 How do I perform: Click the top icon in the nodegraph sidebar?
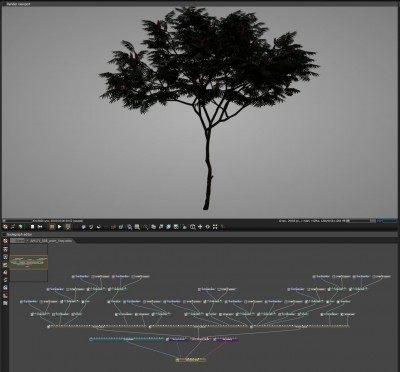[x=5, y=241]
